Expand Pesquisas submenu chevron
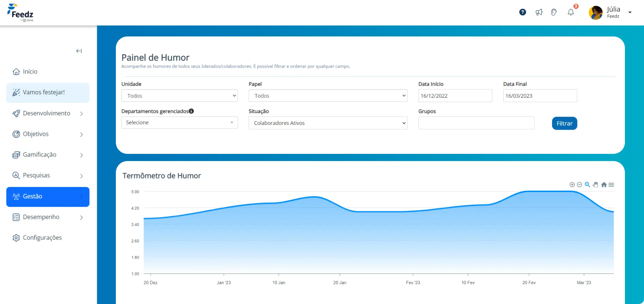 coord(81,176)
